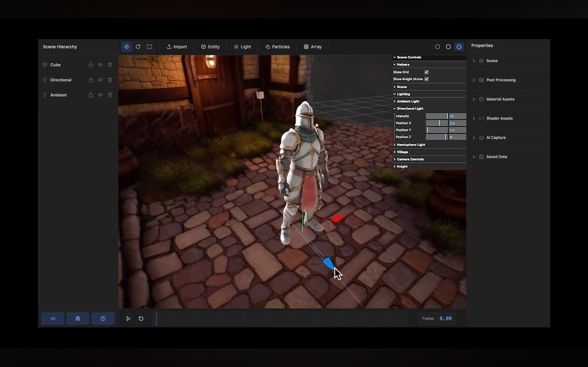Image resolution: width=588 pixels, height=367 pixels.
Task: Open the Light menu in toolbar
Action: point(242,47)
